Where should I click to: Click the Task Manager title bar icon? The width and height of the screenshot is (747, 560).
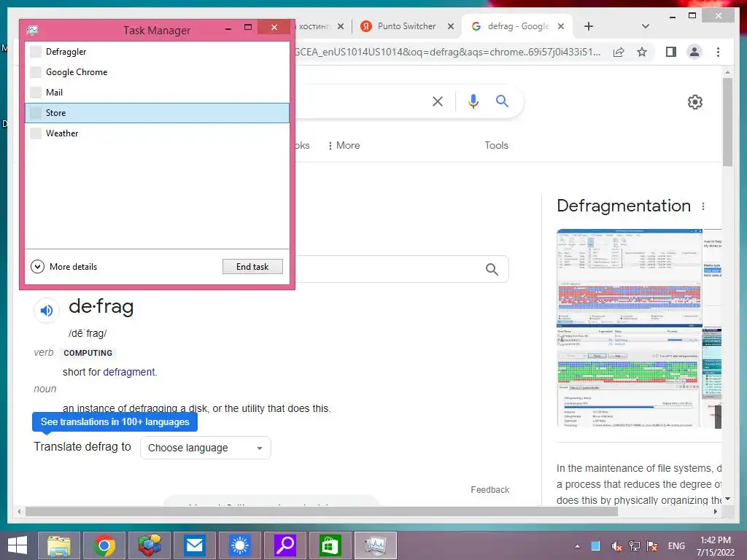(32, 31)
